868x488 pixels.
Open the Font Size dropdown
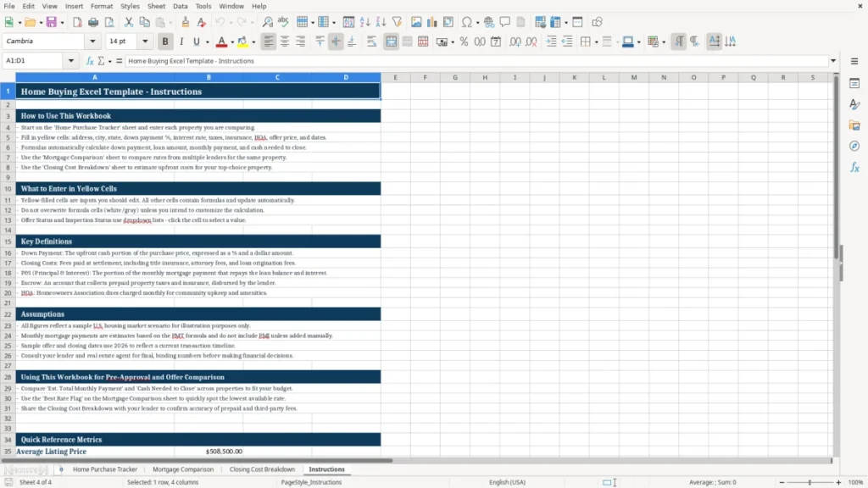[x=145, y=41]
